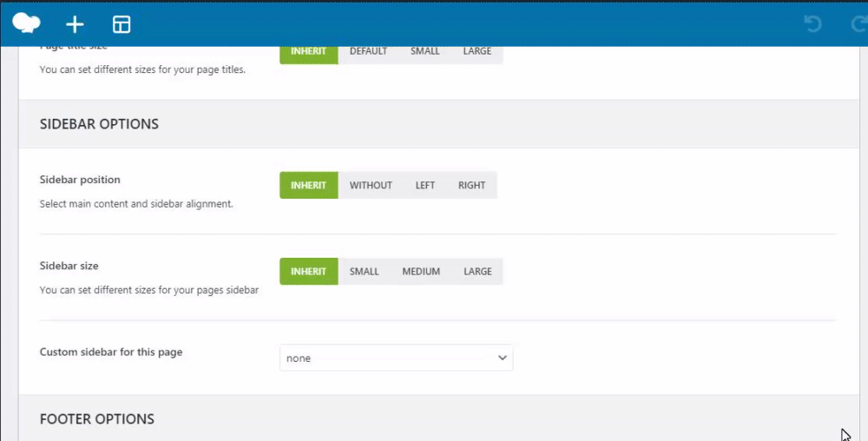This screenshot has width=868, height=441.
Task: Set page title size to Inherit
Action: (x=309, y=54)
